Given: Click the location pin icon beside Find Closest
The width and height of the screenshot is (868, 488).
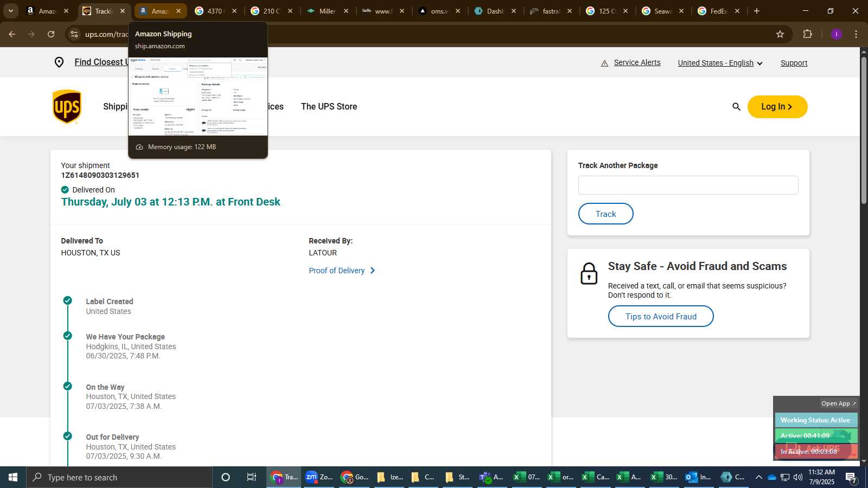Looking at the screenshot, I should click(59, 62).
